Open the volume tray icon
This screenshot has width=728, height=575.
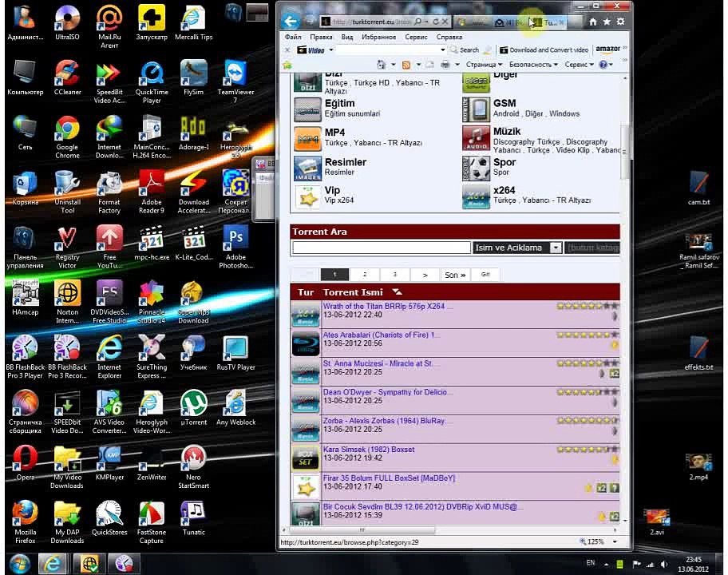[x=664, y=565]
